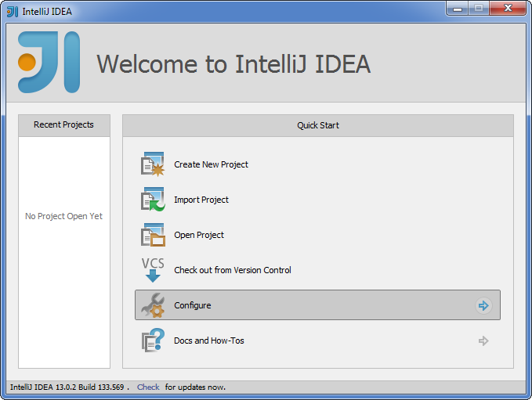Screen dimensions: 532x400
Task: Open the Configure label
Action: tap(193, 305)
